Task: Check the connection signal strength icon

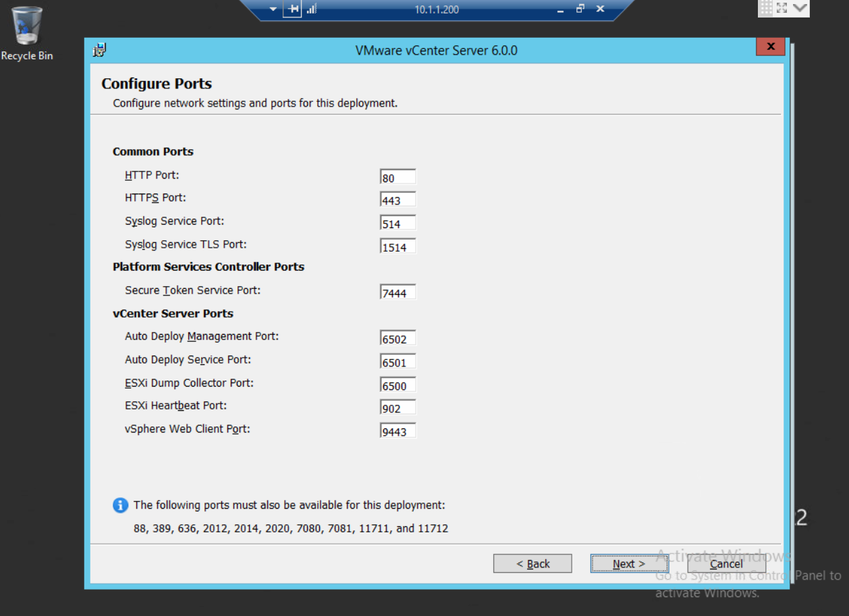Action: tap(311, 9)
